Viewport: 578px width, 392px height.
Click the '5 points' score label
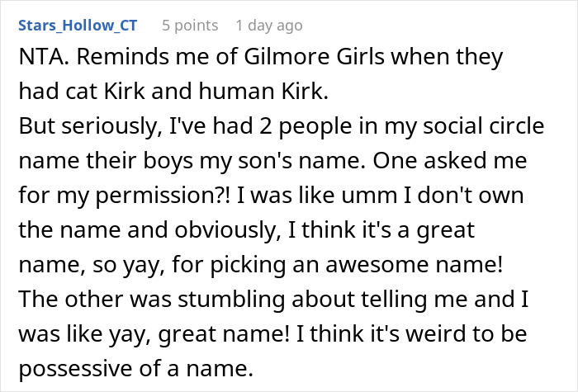tap(190, 26)
